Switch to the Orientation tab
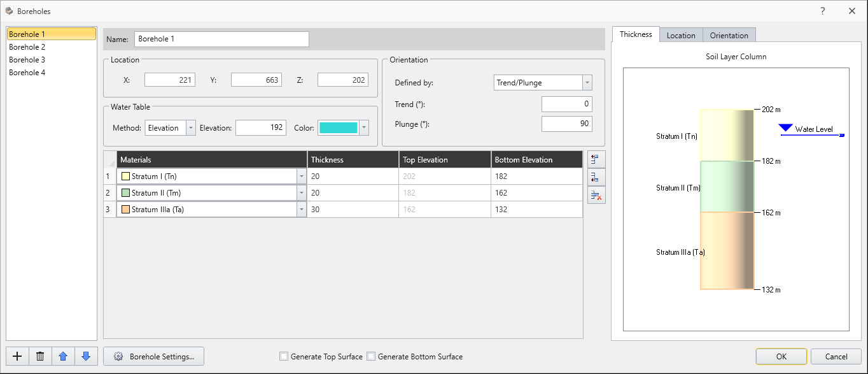 click(x=729, y=35)
